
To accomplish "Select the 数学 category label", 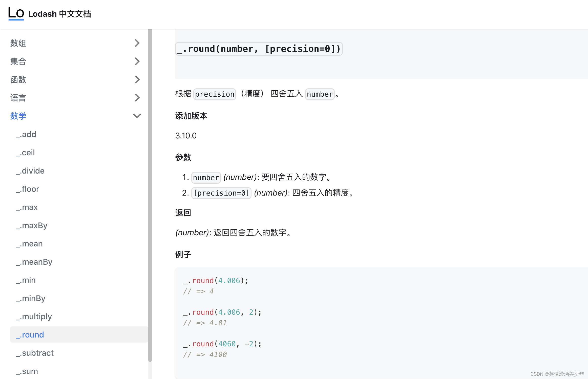I will (18, 116).
